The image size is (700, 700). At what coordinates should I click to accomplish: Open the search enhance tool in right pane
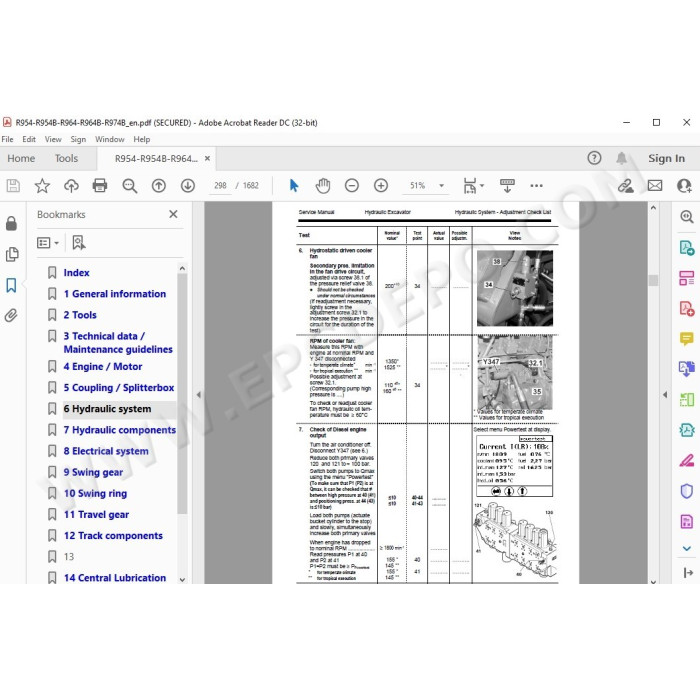click(x=686, y=217)
